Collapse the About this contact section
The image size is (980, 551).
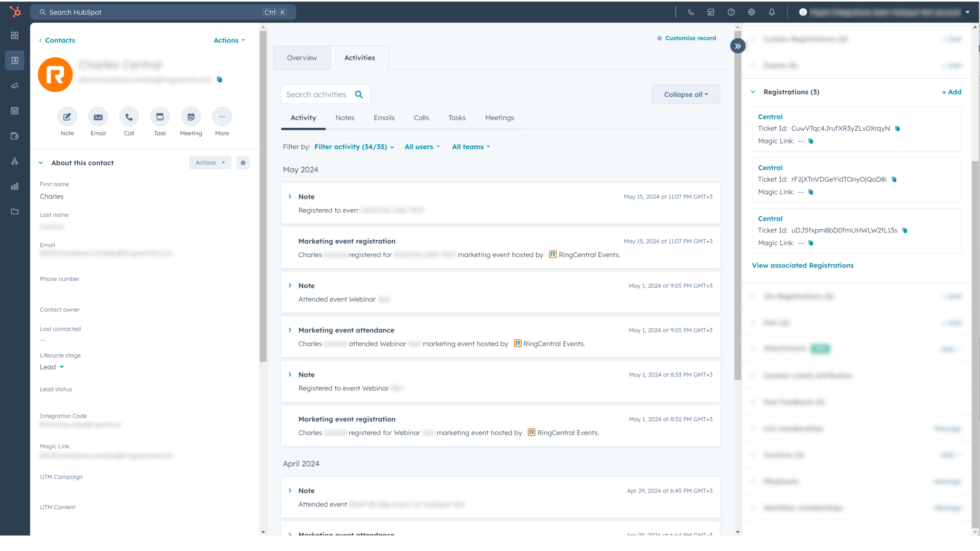pos(41,163)
